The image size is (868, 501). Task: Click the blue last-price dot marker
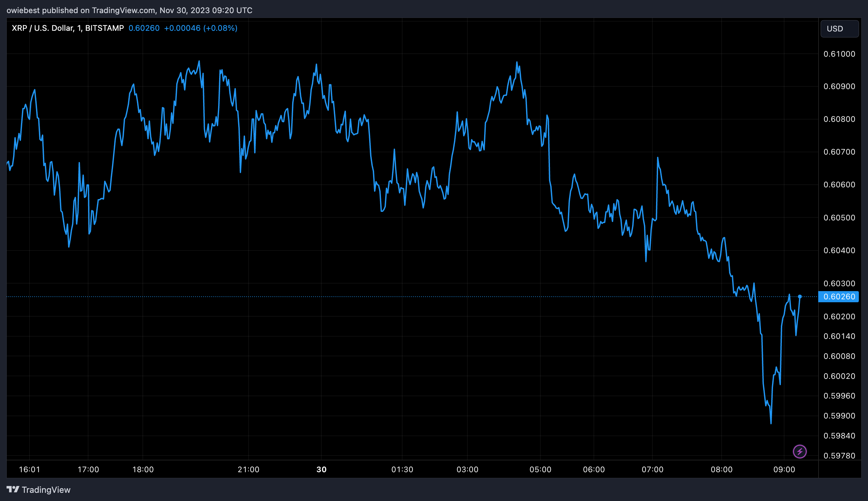point(800,296)
